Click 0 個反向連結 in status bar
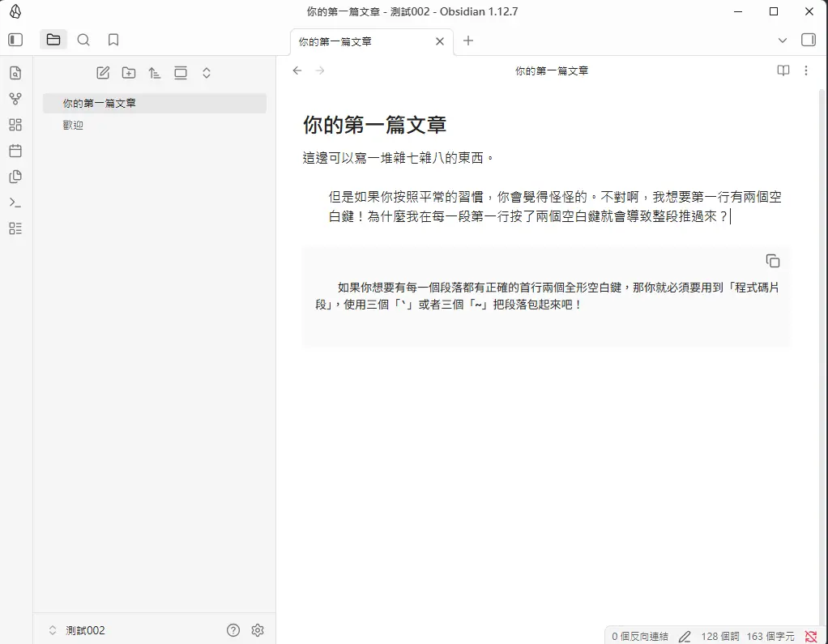 tap(639, 637)
